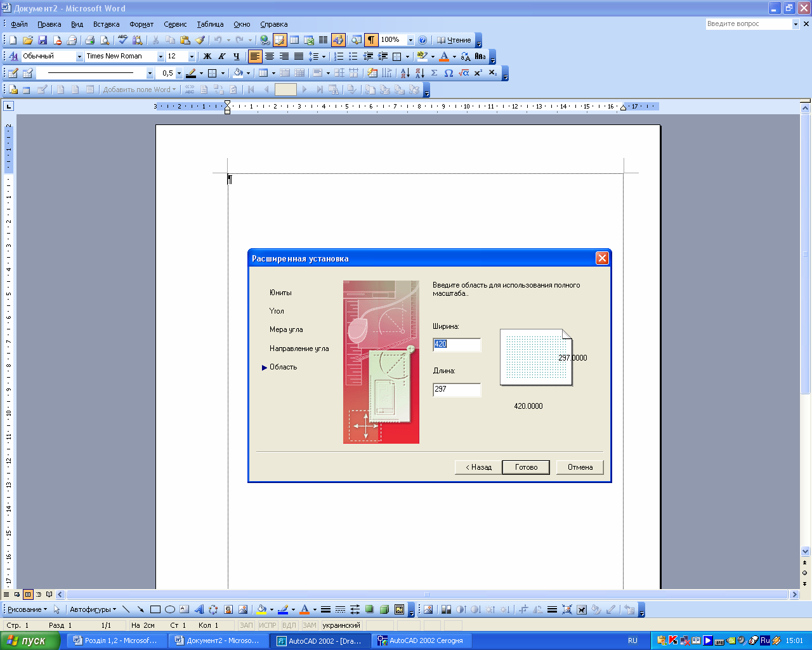Click the Готово button
Viewport: 812px width, 650px height.
526,467
